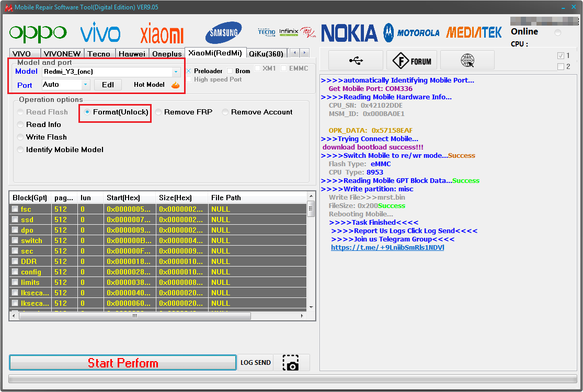Click the Size(Hex) column header
This screenshot has width=583, height=392.
pyautogui.click(x=182, y=198)
